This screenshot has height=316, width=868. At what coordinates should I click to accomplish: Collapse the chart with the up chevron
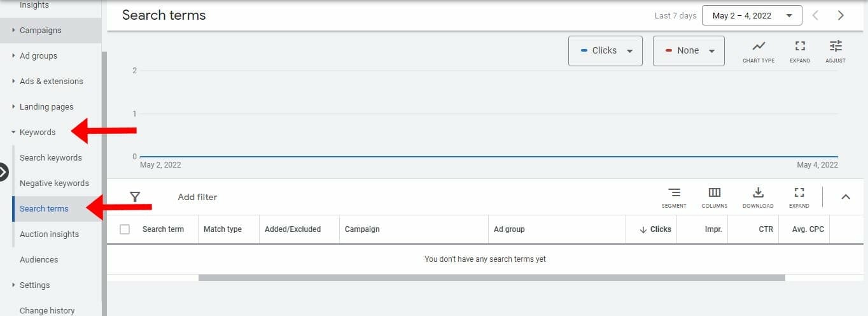(x=846, y=197)
